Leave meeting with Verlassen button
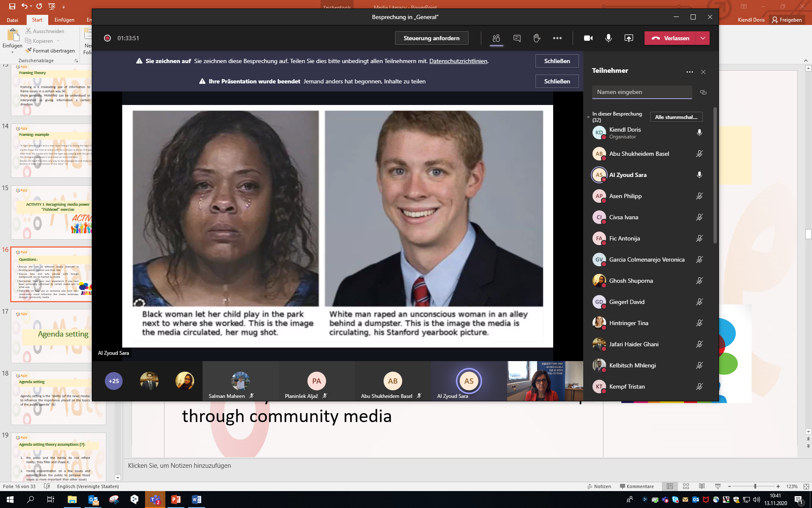 click(x=670, y=38)
